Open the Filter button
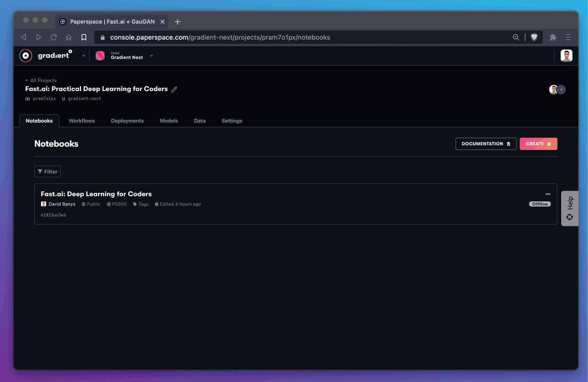 (x=48, y=172)
